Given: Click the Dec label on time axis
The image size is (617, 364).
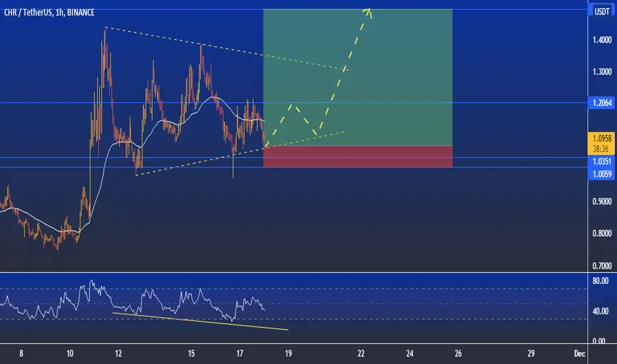Looking at the screenshot, I should (579, 353).
